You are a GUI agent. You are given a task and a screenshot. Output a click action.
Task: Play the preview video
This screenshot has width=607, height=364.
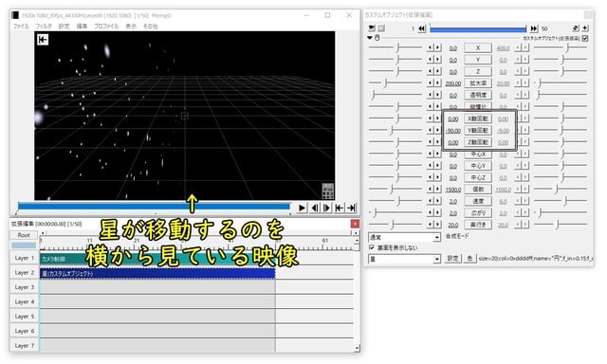302,208
